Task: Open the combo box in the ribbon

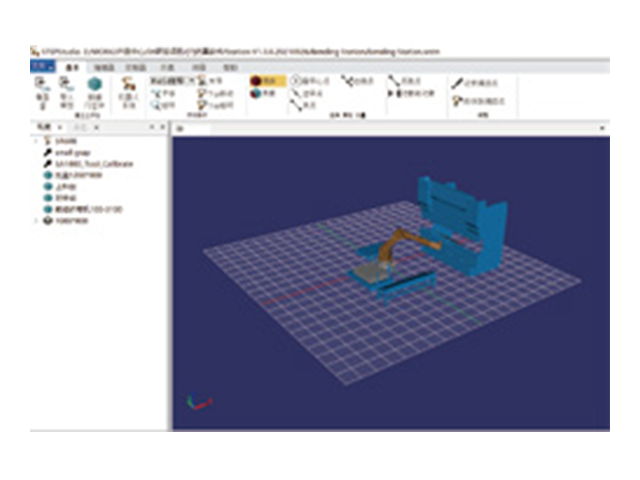Action: pos(172,81)
